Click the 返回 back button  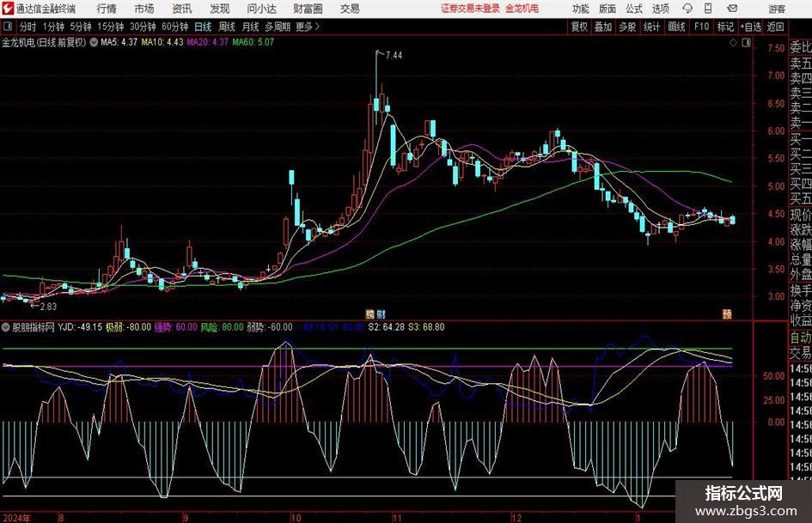click(x=775, y=27)
